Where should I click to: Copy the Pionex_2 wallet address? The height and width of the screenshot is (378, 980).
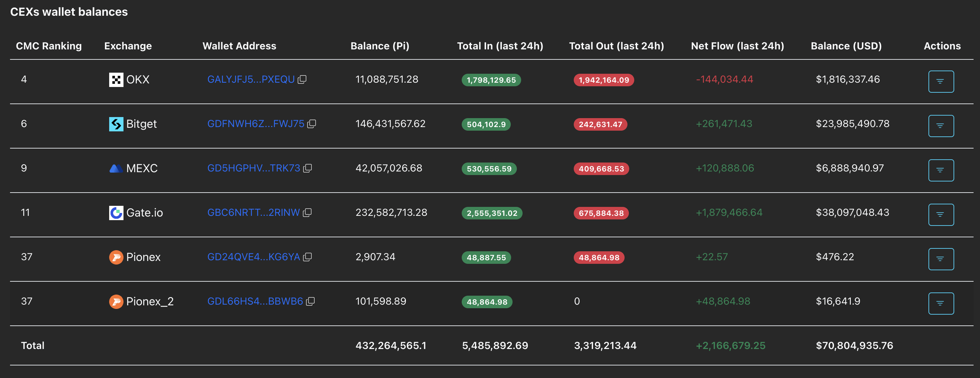click(x=310, y=301)
